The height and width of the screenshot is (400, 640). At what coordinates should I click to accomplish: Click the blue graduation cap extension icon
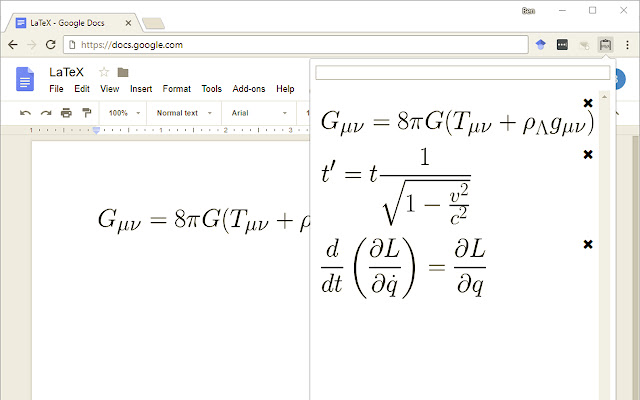541,44
